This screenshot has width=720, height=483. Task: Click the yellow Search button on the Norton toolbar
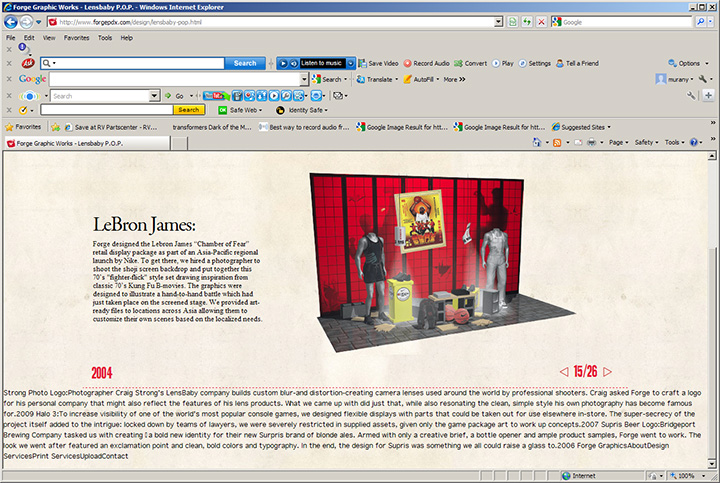(x=189, y=110)
